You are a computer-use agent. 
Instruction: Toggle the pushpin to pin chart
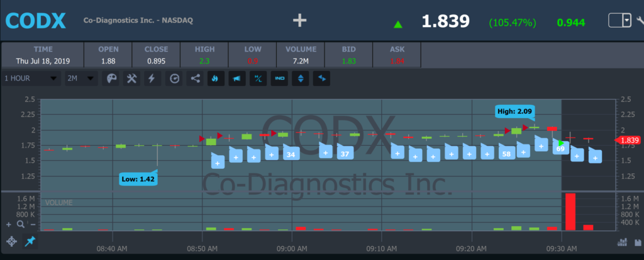click(x=30, y=242)
